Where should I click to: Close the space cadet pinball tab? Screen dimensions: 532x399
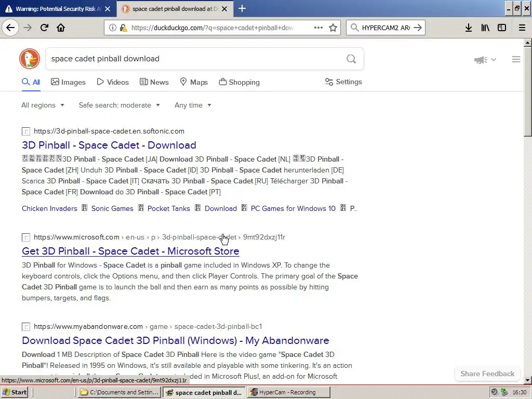pos(224,9)
